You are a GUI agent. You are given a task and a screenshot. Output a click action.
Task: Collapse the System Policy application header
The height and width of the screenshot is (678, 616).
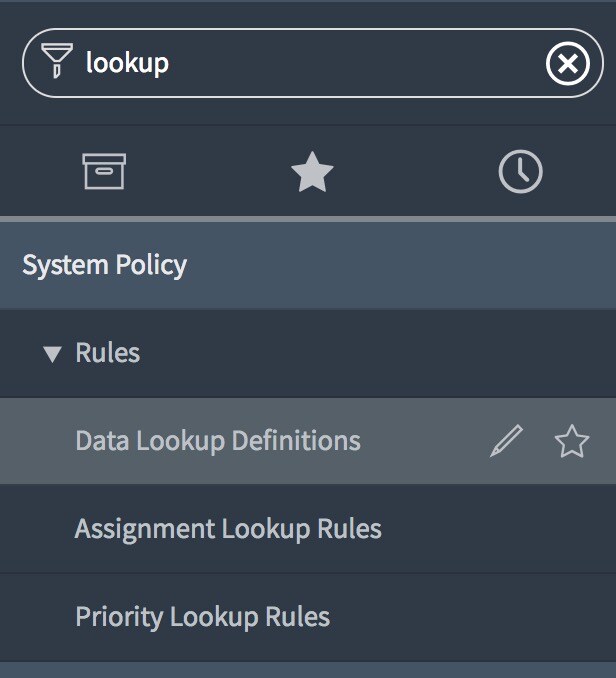(x=308, y=265)
